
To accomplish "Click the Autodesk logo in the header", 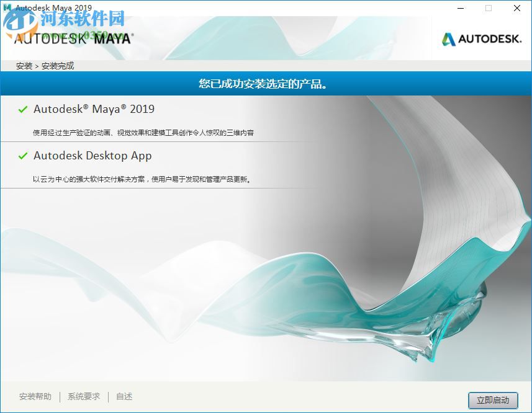I will point(482,39).
